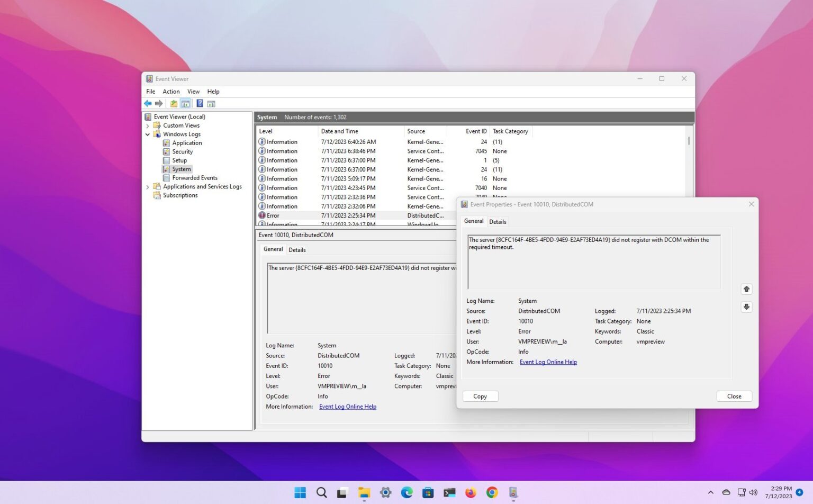This screenshot has height=504, width=813.
Task: Expand Applications and Services Logs
Action: 148,186
